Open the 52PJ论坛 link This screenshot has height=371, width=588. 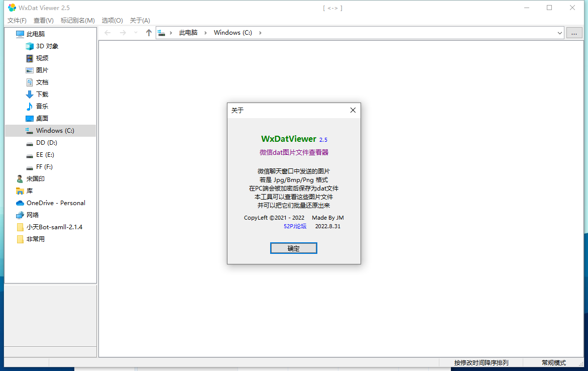pyautogui.click(x=295, y=226)
